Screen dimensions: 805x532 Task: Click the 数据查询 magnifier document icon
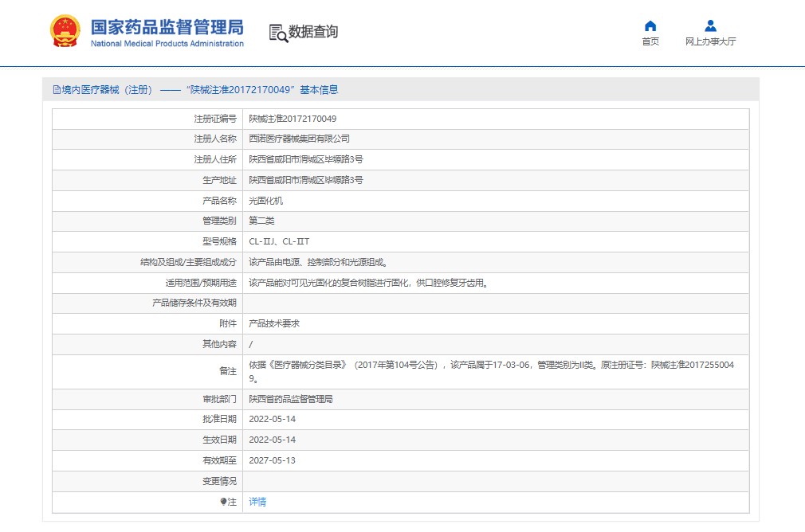point(278,33)
